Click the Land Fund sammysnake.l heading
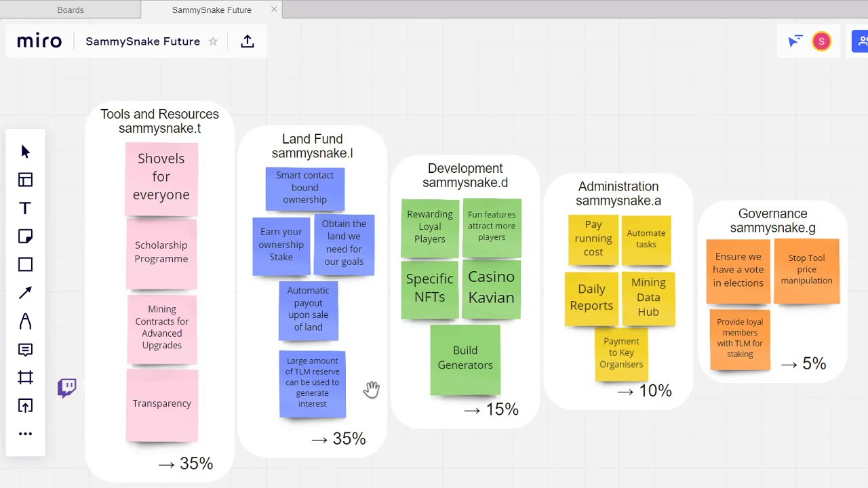Image resolution: width=868 pixels, height=488 pixels. click(313, 146)
